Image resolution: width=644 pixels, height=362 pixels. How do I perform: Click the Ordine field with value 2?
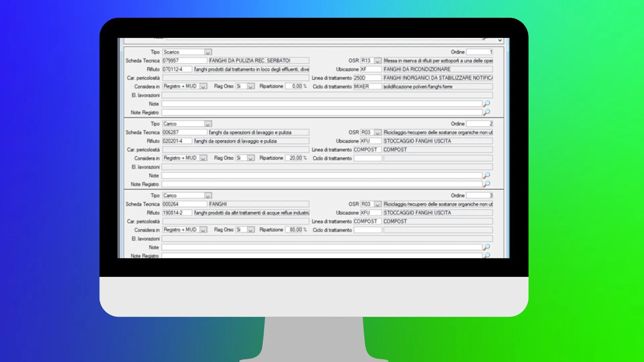480,124
